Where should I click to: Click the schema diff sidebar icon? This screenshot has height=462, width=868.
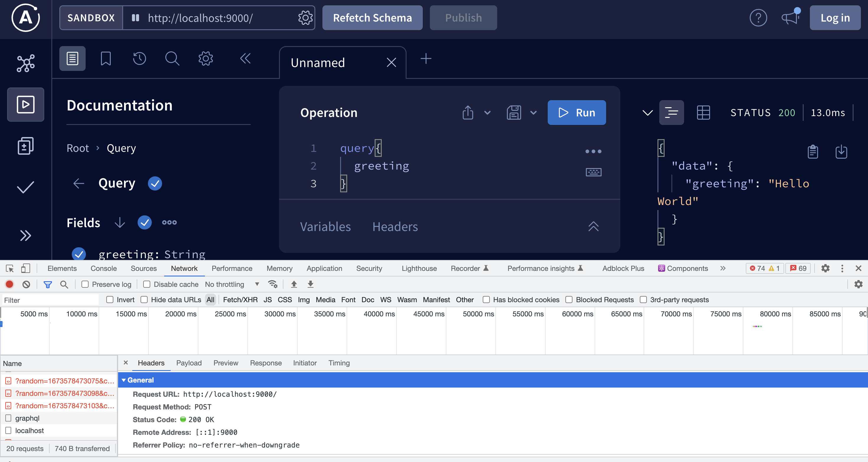tap(26, 146)
